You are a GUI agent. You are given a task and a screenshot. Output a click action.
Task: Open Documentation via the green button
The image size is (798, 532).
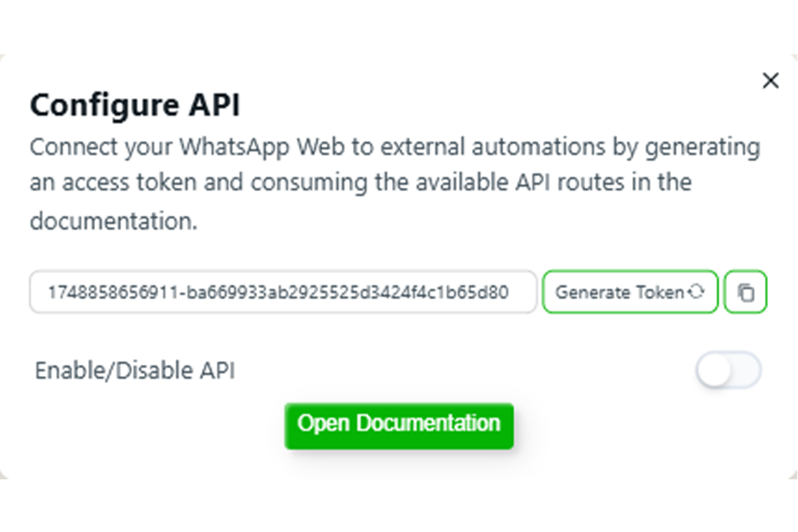coord(399,426)
